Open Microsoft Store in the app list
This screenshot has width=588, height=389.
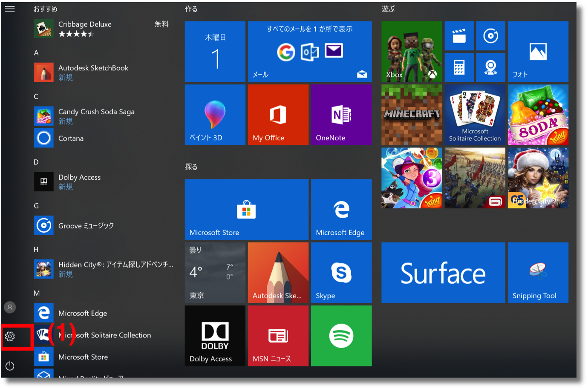pyautogui.click(x=102, y=357)
